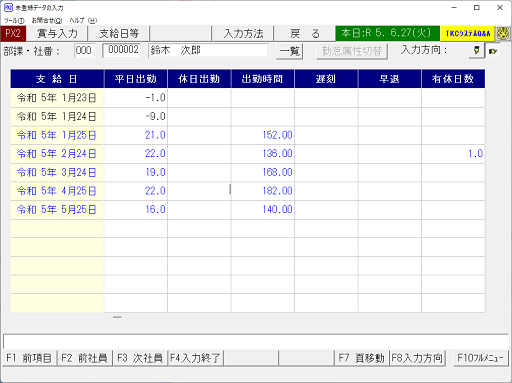Click 有休日数 column header
The height and width of the screenshot is (383, 512).
(453, 79)
